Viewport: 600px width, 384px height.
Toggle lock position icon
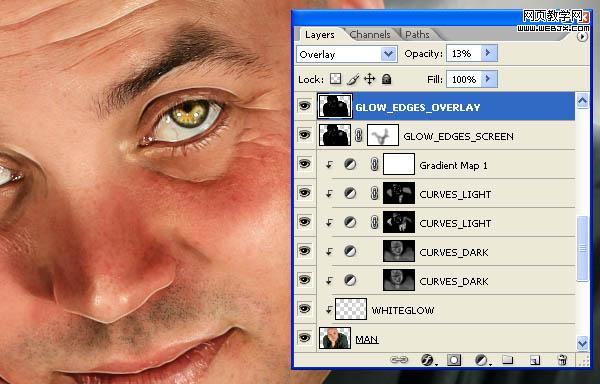[369, 79]
